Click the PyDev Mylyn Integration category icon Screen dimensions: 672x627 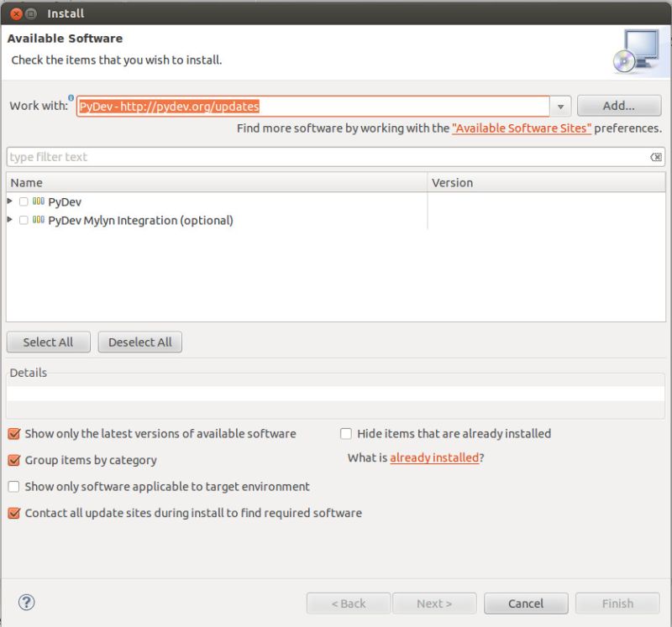(39, 220)
